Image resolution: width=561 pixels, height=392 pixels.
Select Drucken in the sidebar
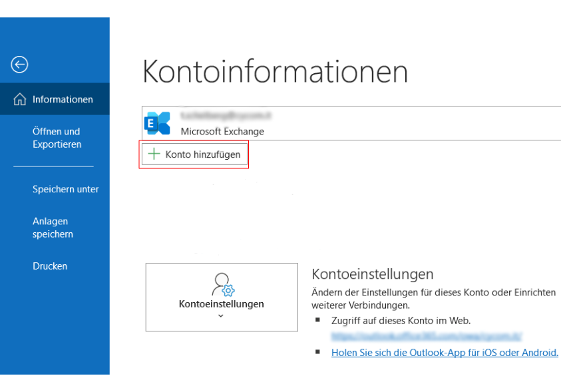click(50, 266)
